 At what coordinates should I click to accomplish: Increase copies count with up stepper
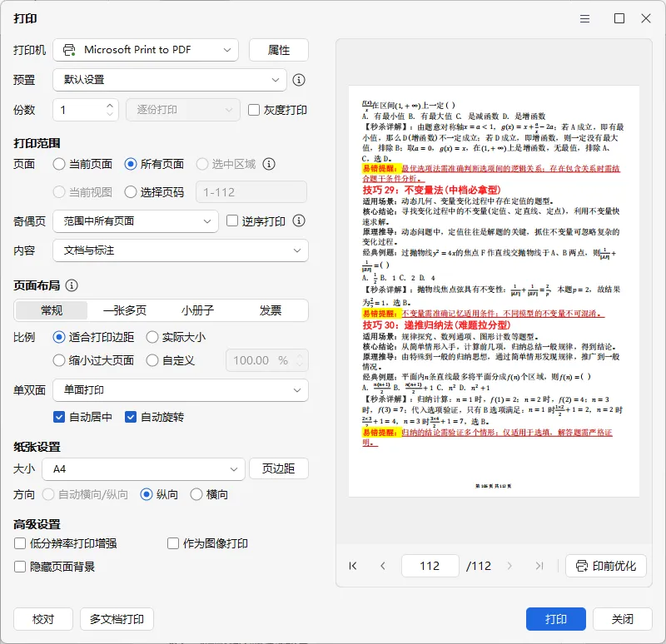pos(110,106)
